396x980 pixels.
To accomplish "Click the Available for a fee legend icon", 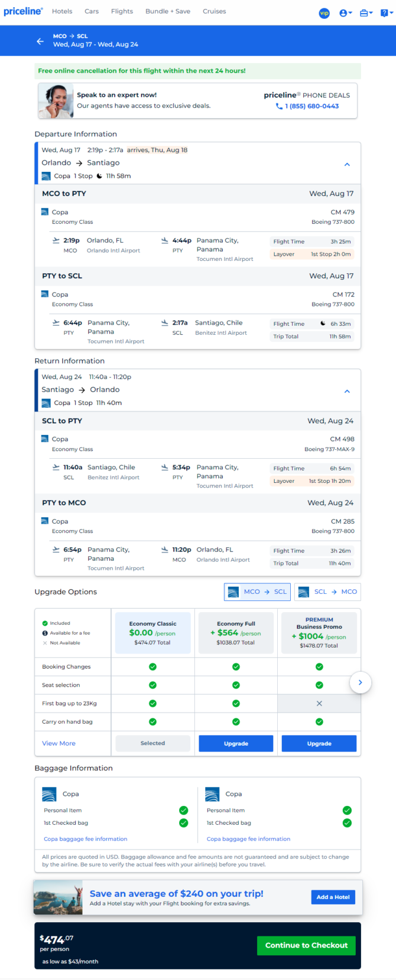I will coord(45,633).
